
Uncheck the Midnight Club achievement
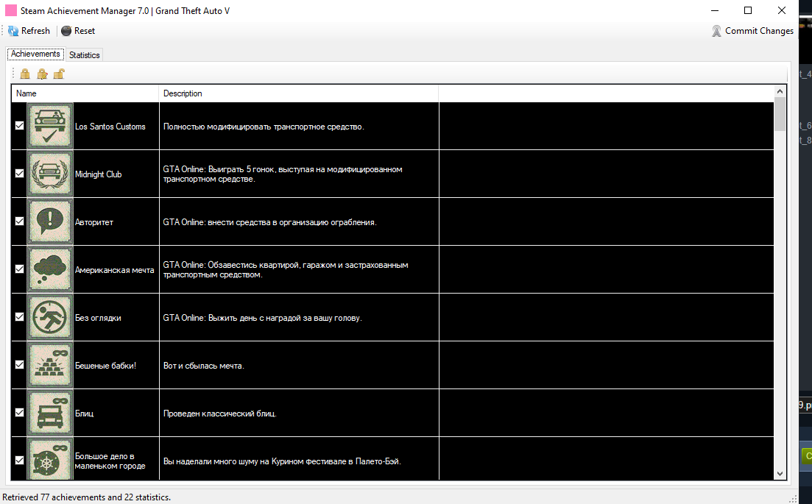20,174
